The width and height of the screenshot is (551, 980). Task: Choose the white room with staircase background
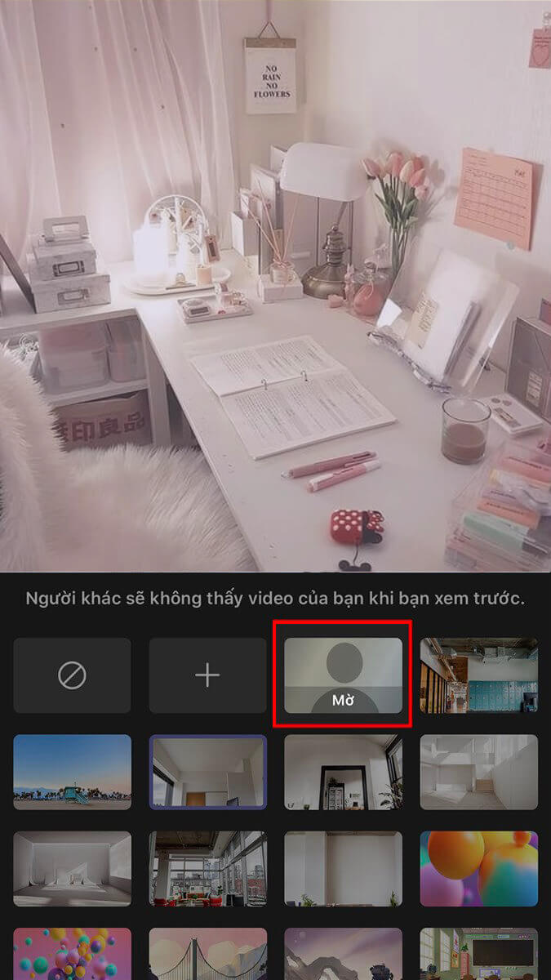click(x=478, y=772)
